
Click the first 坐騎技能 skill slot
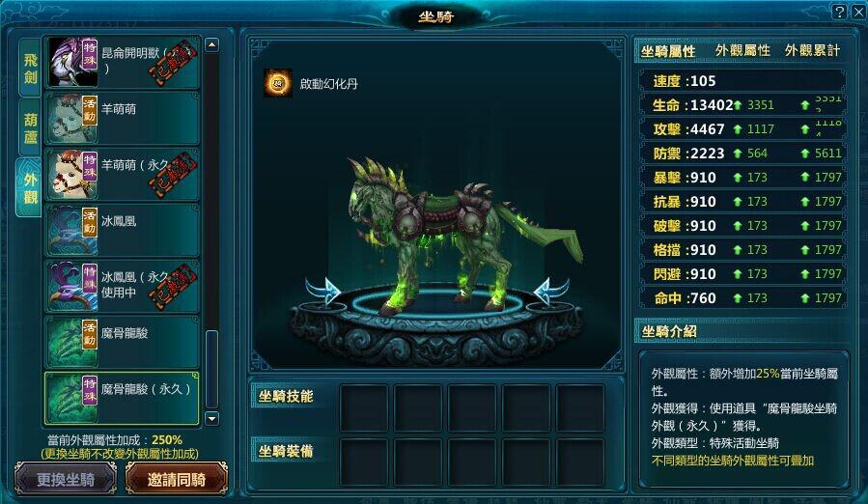(x=364, y=407)
